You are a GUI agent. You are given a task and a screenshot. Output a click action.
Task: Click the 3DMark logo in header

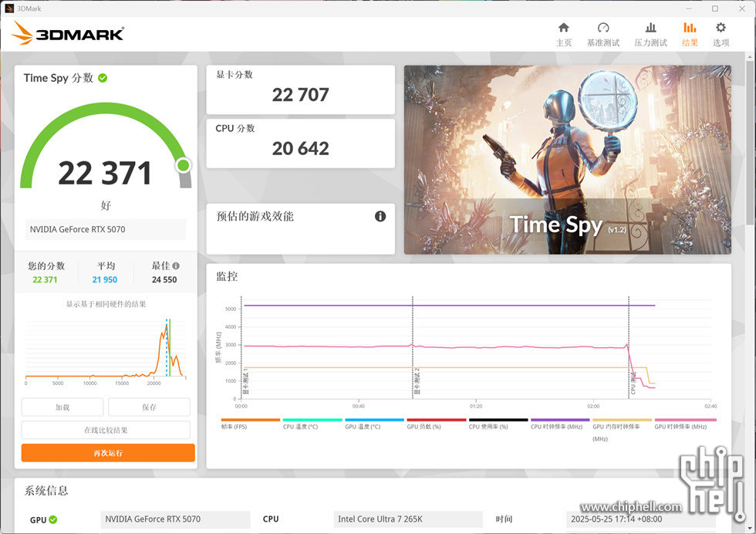point(68,33)
